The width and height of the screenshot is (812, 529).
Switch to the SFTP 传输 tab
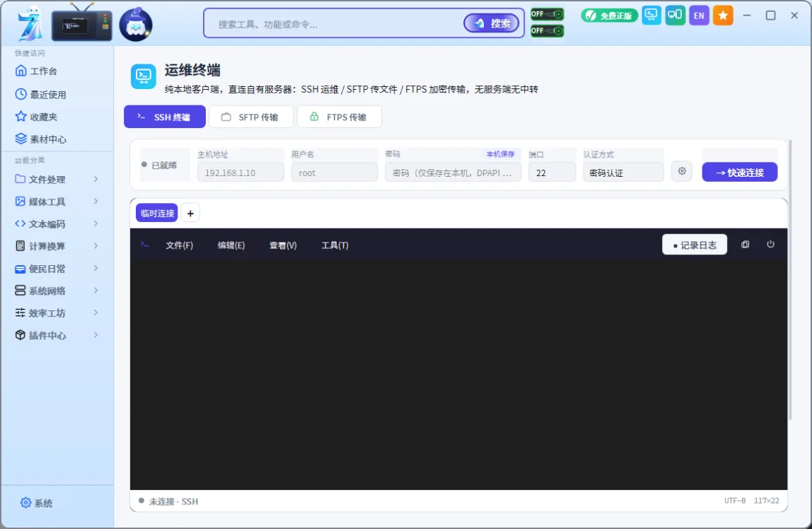pyautogui.click(x=251, y=117)
